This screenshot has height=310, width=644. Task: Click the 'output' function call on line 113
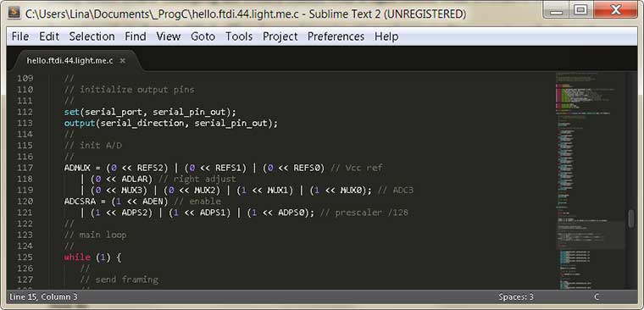(80, 123)
